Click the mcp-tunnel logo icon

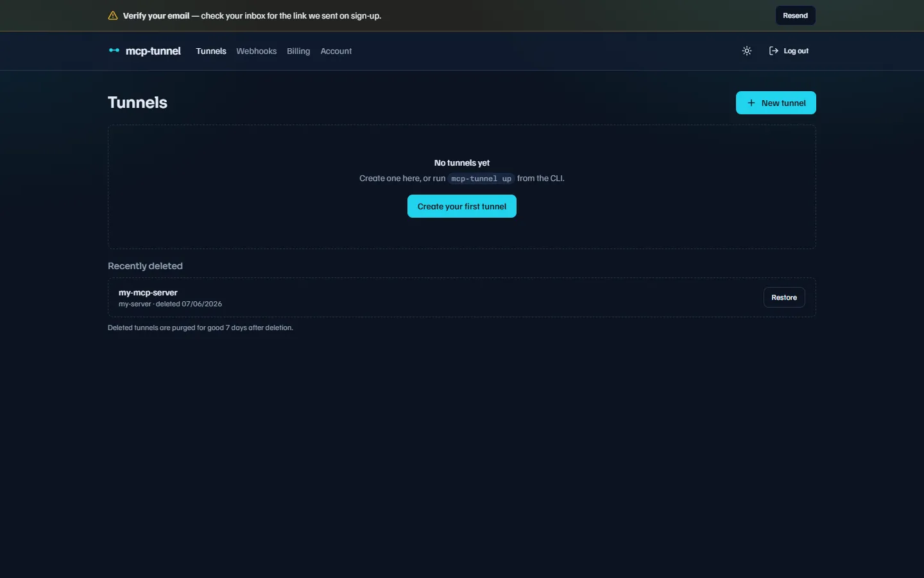114,50
